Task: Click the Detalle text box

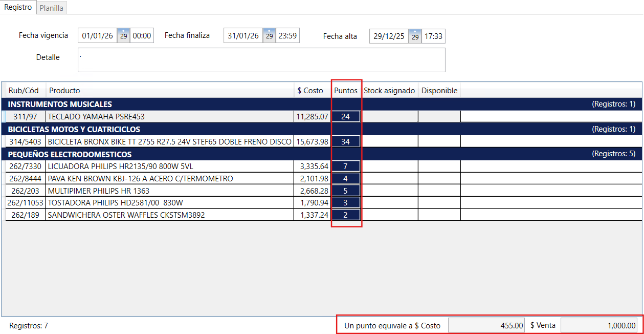Action: pyautogui.click(x=261, y=60)
